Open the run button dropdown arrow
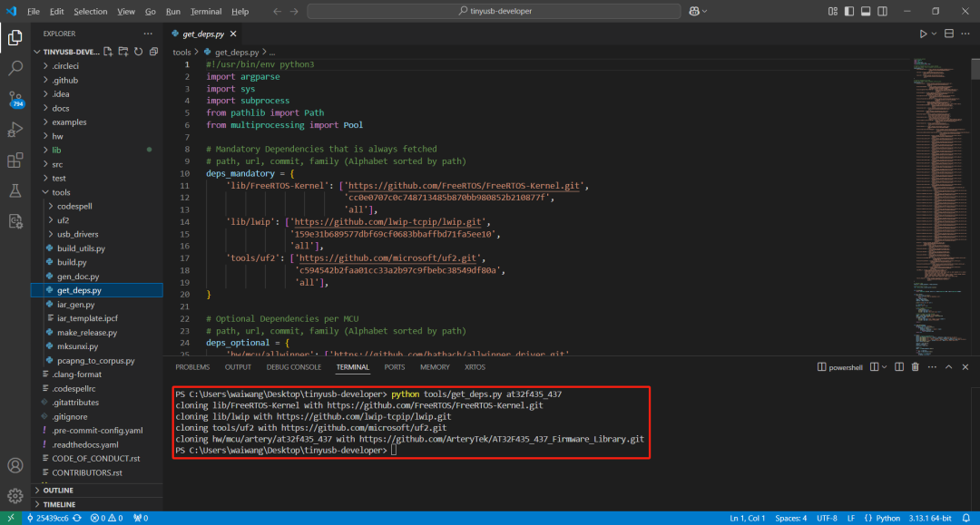 [x=935, y=34]
